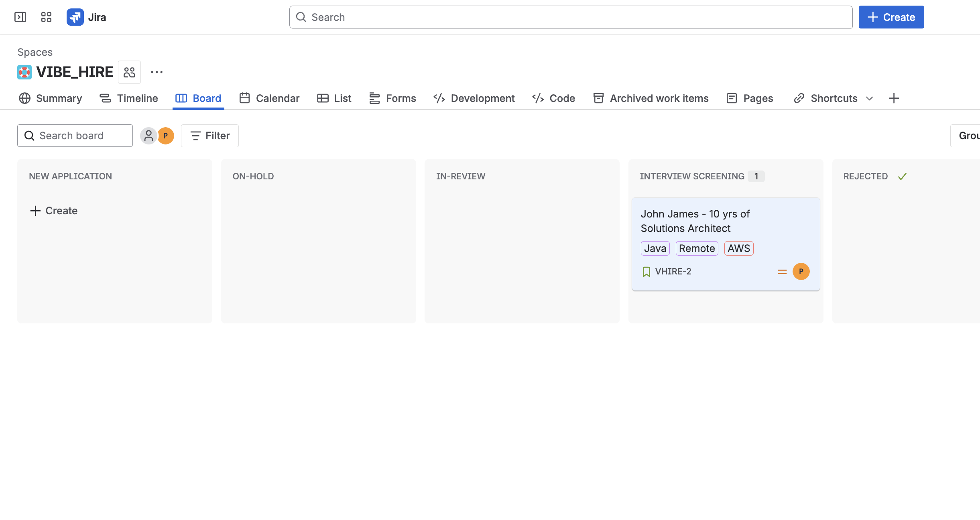Image resolution: width=980 pixels, height=520 pixels.
Task: Collapse the left navigation sidebar
Action: click(x=20, y=17)
